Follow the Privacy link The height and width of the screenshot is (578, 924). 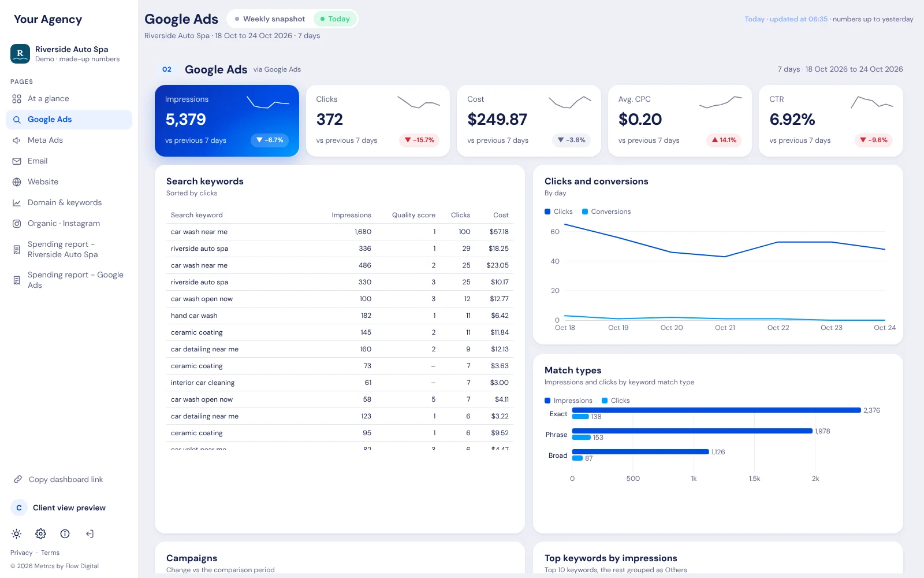pos(21,553)
